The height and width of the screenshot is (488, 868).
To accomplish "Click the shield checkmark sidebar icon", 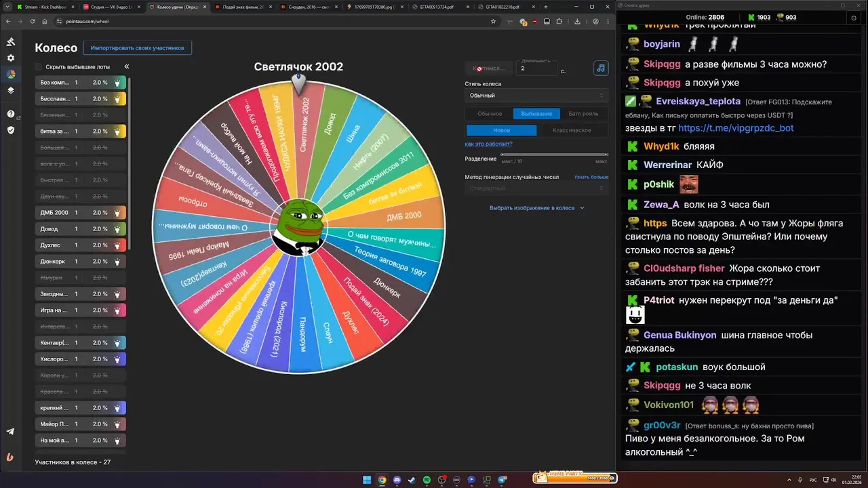I will point(10,129).
